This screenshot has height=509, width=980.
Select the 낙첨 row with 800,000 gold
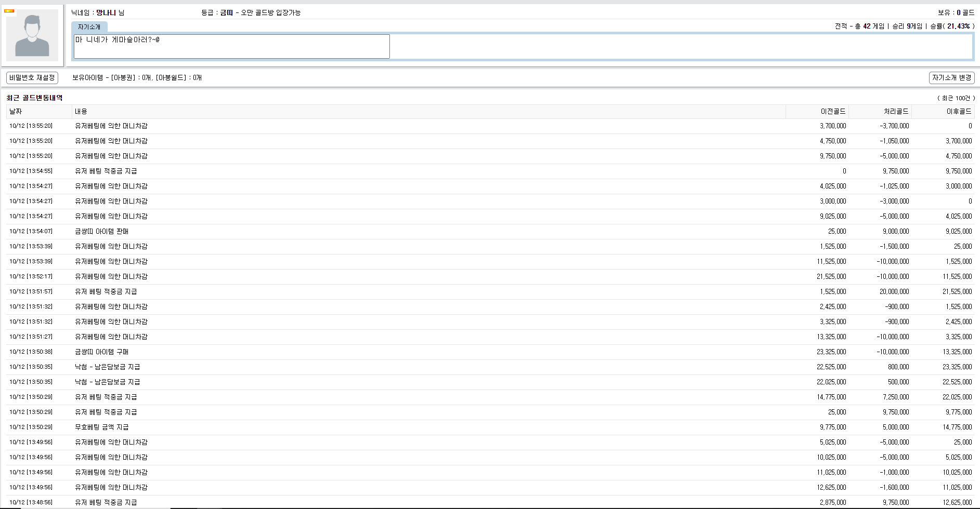108,367
